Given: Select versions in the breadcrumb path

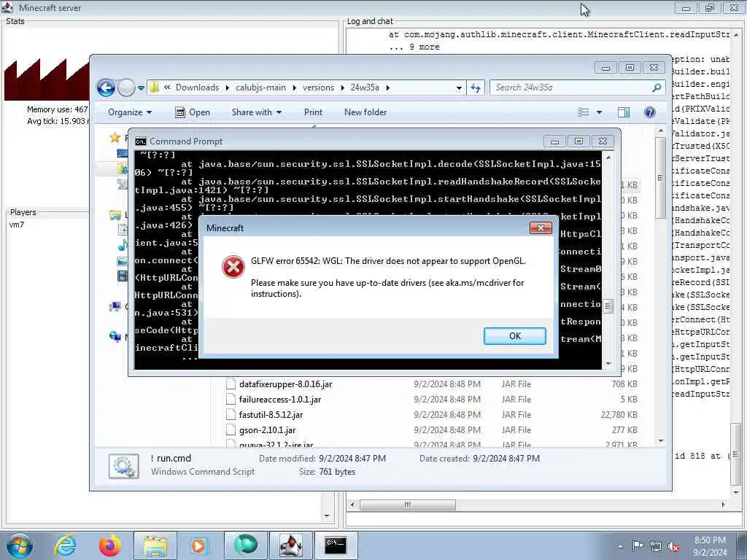Looking at the screenshot, I should 318,87.
